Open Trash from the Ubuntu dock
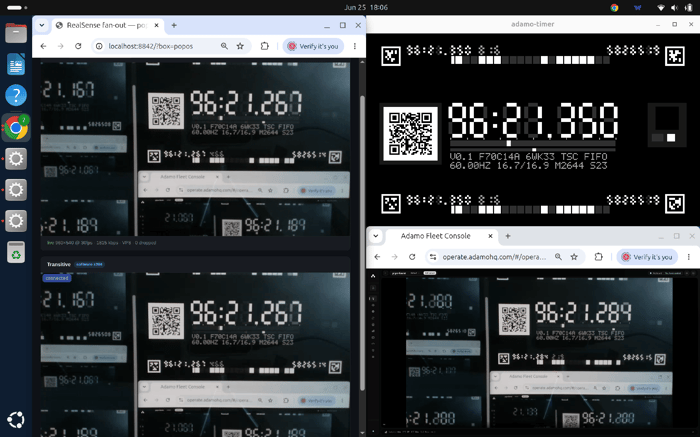 click(16, 252)
